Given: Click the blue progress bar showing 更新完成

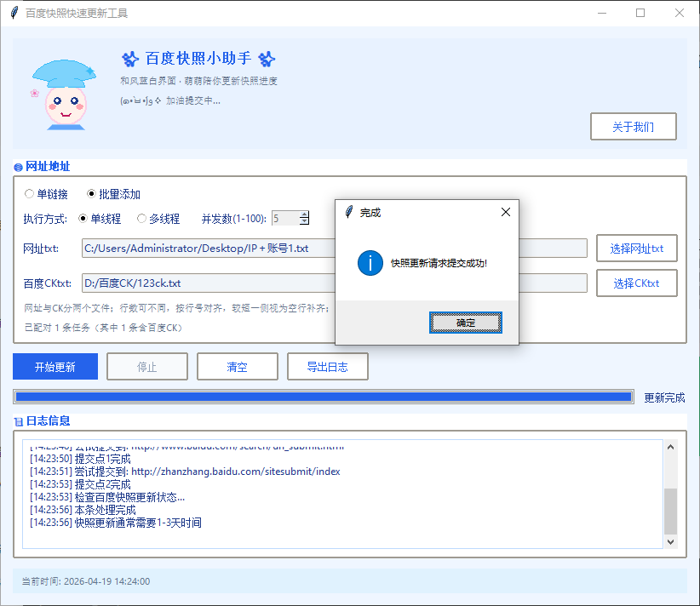Looking at the screenshot, I should (322, 396).
